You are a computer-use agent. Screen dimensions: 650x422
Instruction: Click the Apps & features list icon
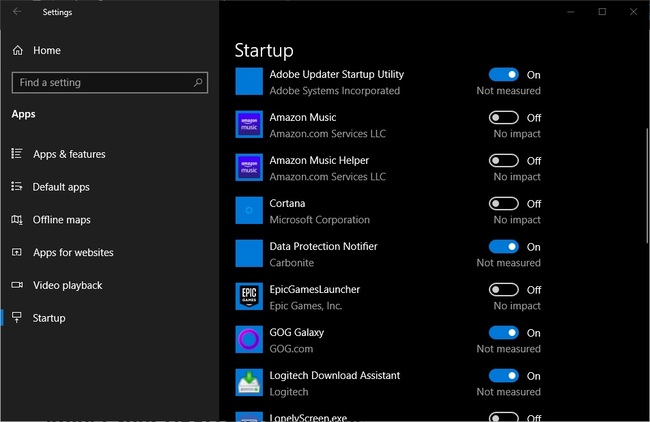[x=17, y=154]
